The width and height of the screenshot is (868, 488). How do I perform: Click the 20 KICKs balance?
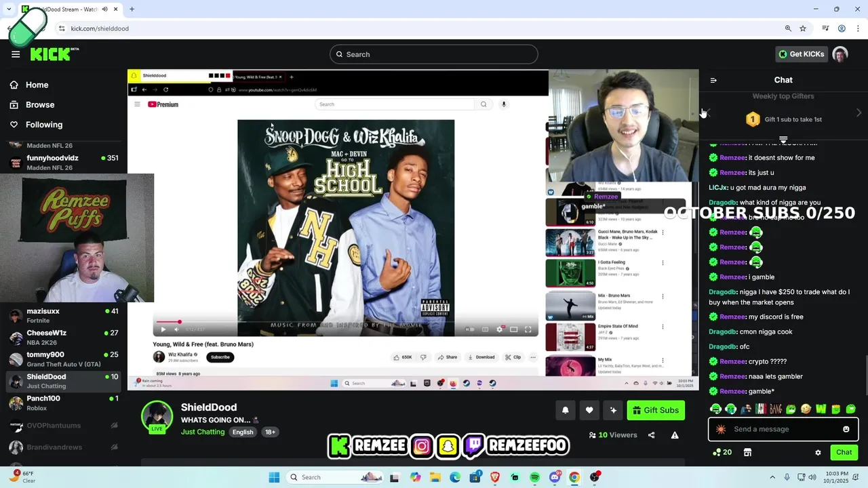tap(722, 452)
